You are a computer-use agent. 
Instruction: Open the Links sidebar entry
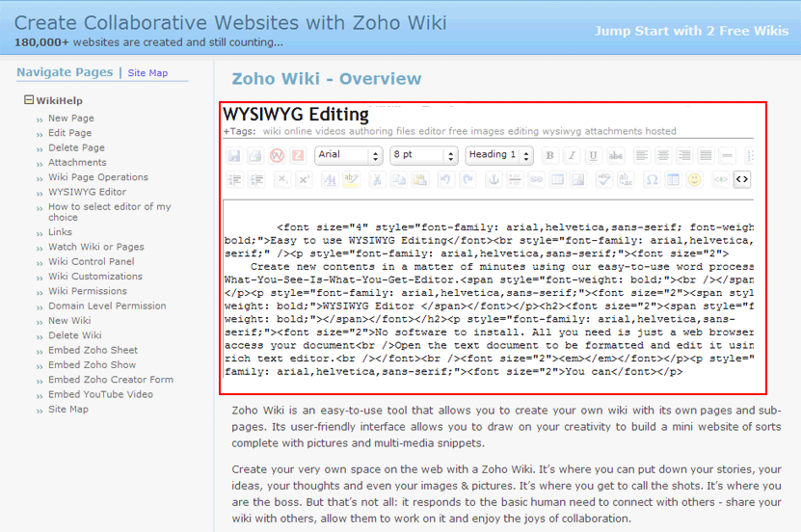pos(60,232)
